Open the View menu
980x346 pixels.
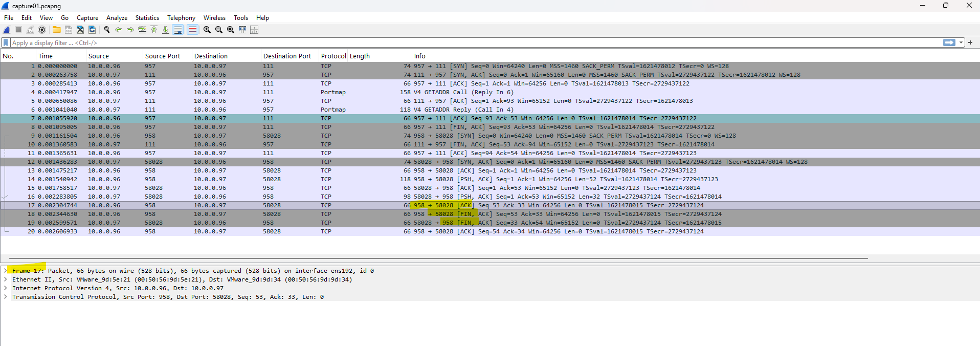click(46, 17)
